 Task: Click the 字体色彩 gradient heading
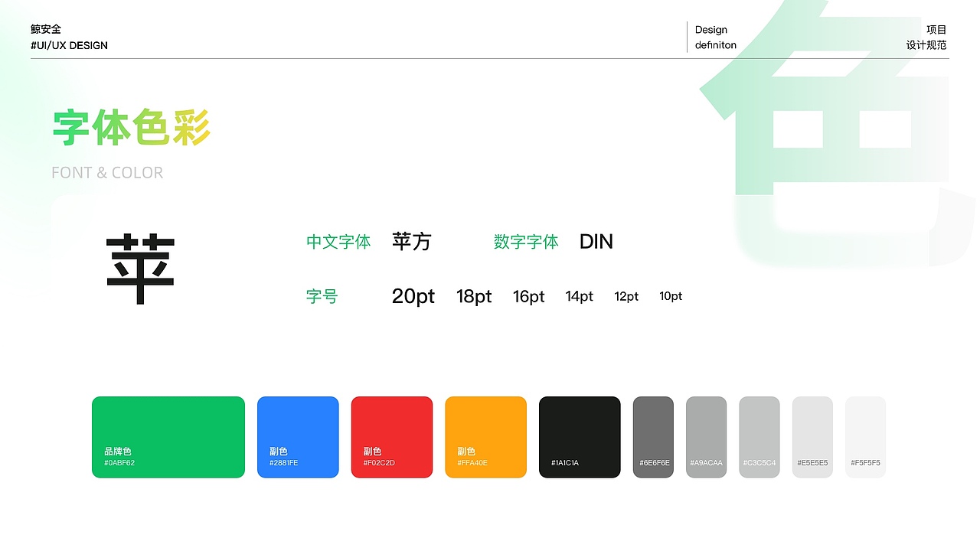132,128
